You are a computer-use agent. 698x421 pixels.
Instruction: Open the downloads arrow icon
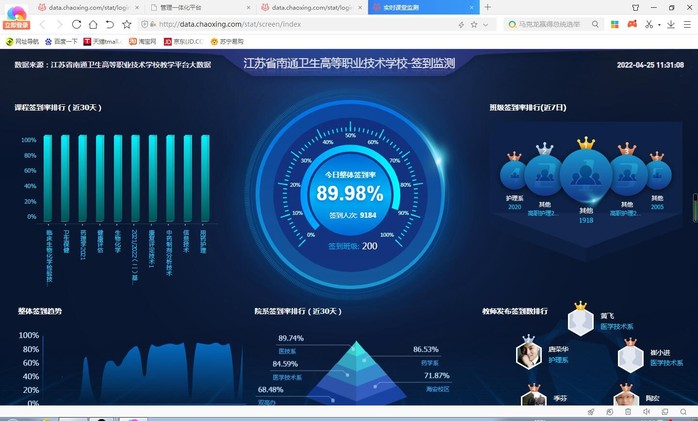pyautogui.click(x=671, y=24)
